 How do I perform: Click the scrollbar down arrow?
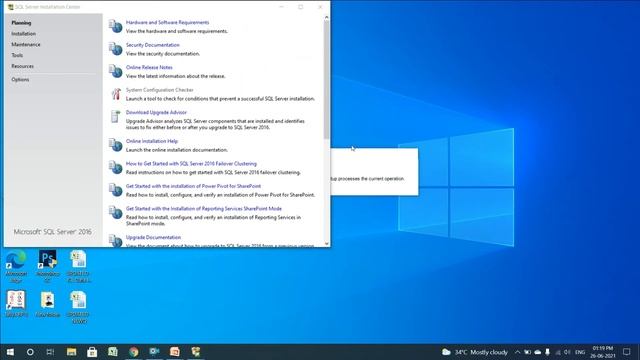pos(327,244)
